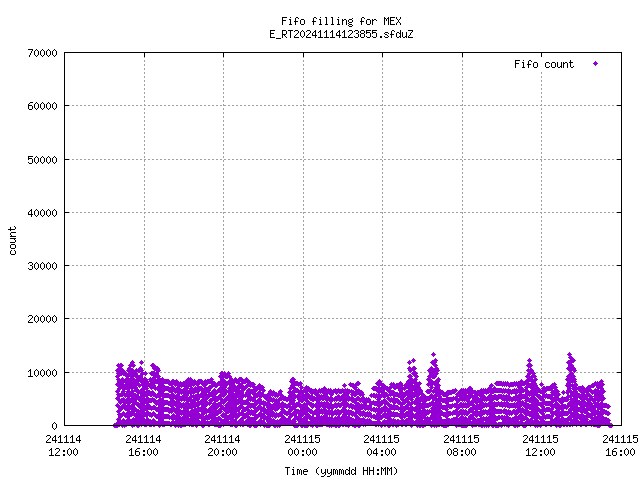Screen dimensions: 640x480
Task: Click the 'Fifo filling for MEX' title
Action: click(x=341, y=21)
